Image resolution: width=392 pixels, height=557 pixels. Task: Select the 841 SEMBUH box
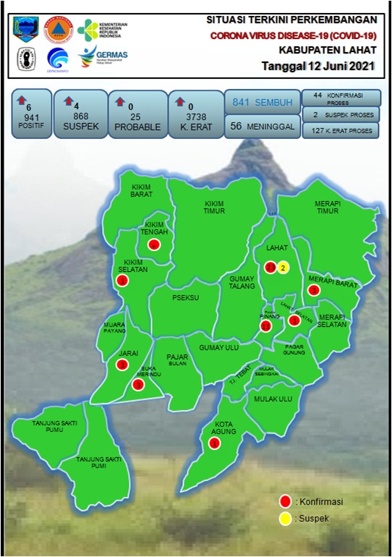pos(263,102)
